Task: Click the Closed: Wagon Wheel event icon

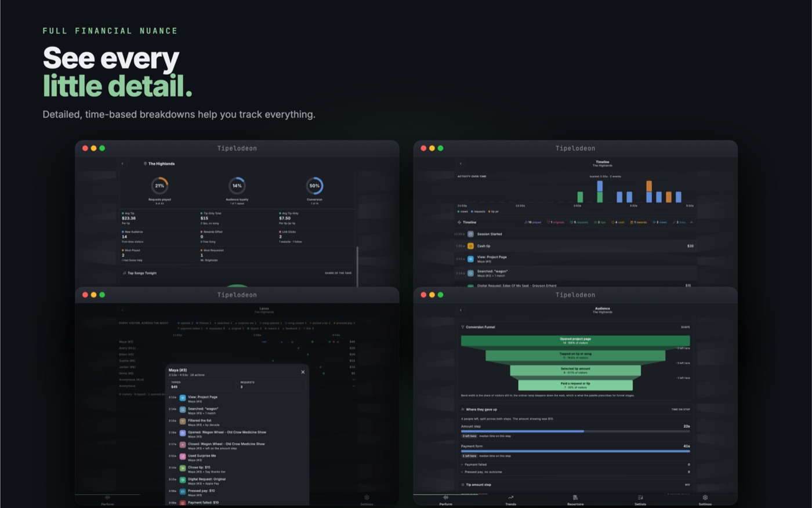Action: pos(182,445)
